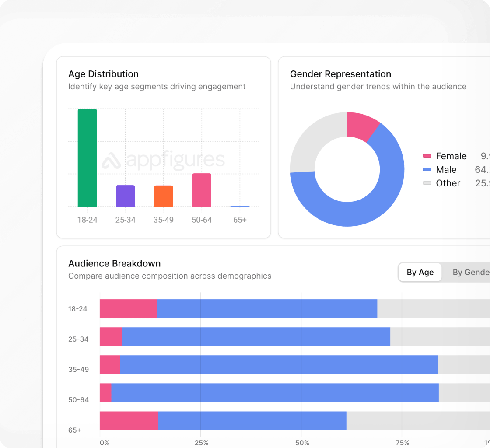Click the gray segment of 50-64 breakdown row

click(464, 393)
